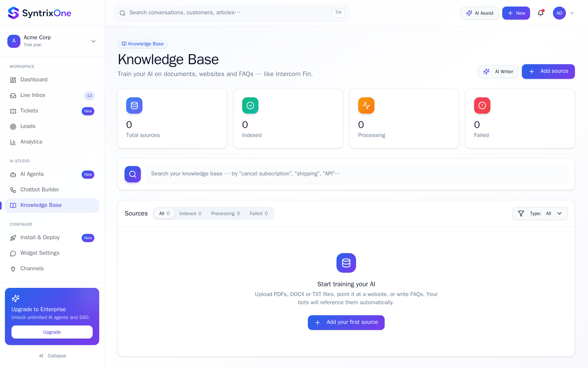588x368 pixels.
Task: Open Dashboard in the sidebar
Action: pyautogui.click(x=52, y=80)
